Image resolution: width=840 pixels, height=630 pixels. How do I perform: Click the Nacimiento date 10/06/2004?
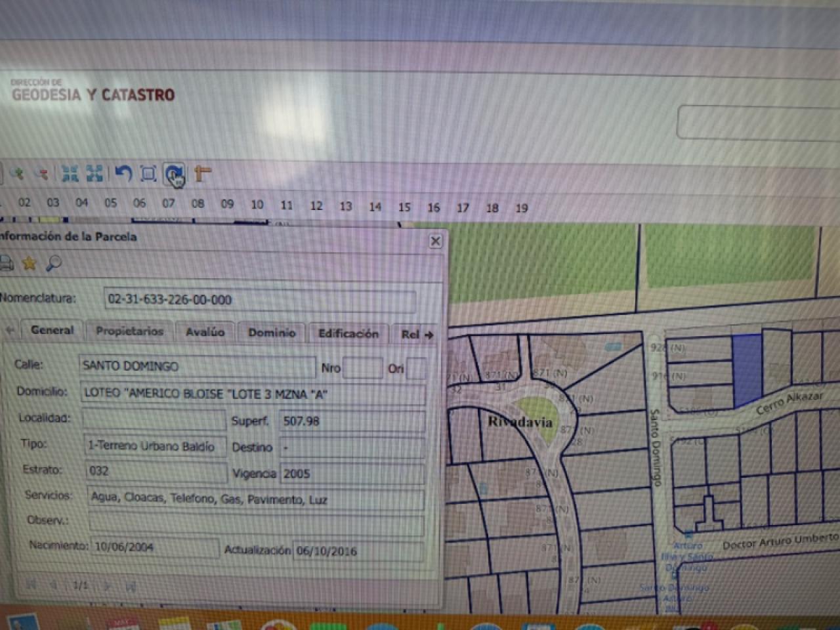pos(155,547)
